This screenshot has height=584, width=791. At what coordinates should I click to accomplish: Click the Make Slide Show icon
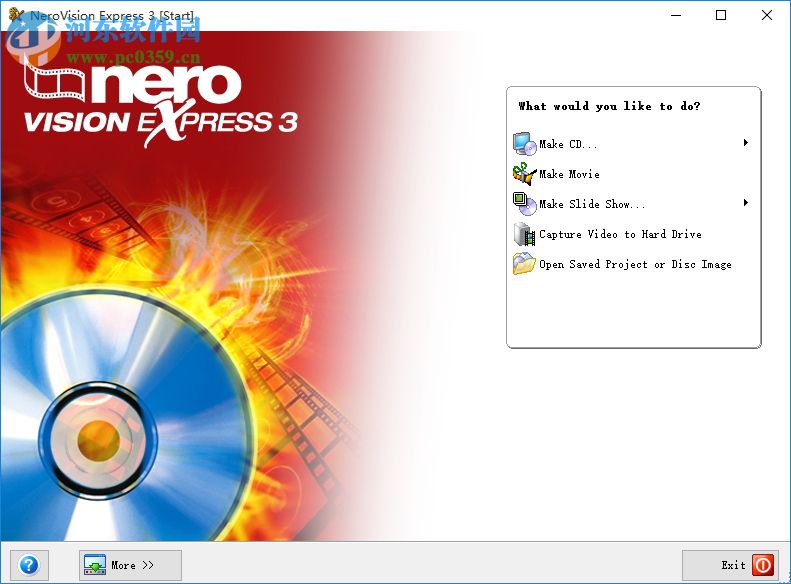tap(525, 204)
